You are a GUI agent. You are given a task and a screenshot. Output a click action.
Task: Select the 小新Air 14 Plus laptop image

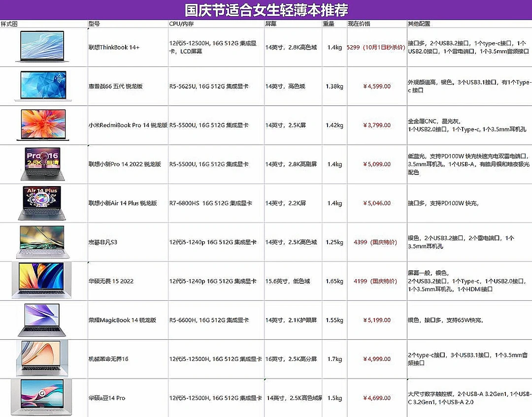(42, 203)
